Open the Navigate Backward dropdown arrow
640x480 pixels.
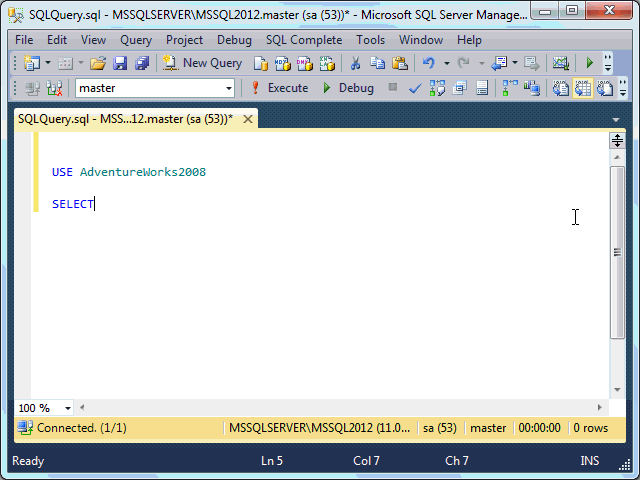515,63
